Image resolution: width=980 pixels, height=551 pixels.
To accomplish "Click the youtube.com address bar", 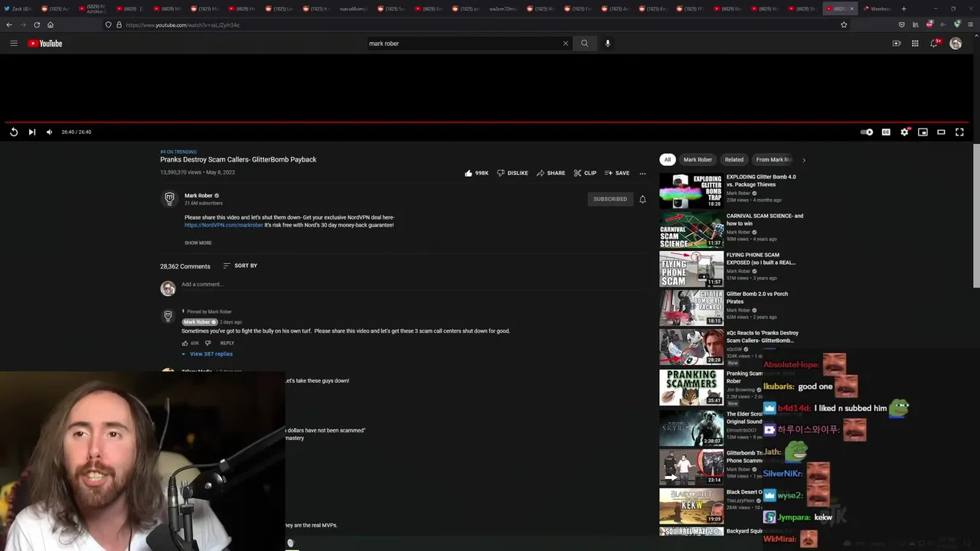I will pos(475,24).
